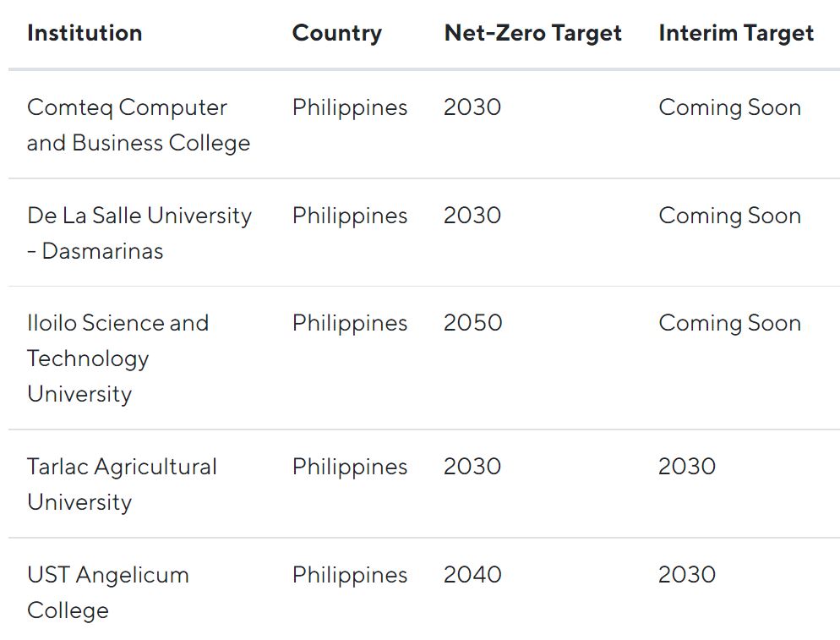Click Philippines in the Tarlac row
Viewport: 840px width, 640px height.
(350, 468)
